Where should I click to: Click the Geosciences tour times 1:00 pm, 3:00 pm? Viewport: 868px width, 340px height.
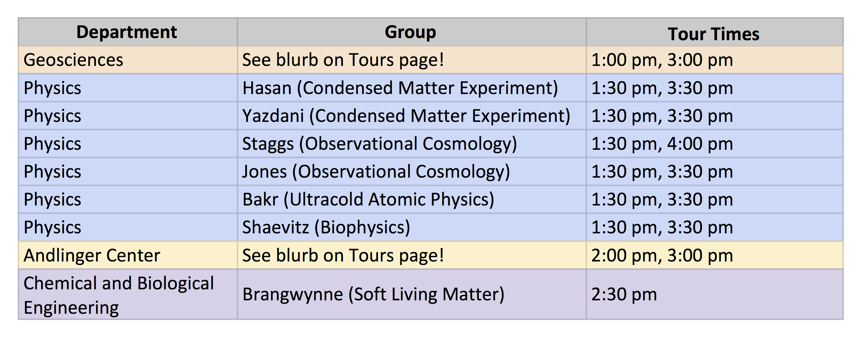[x=662, y=60]
